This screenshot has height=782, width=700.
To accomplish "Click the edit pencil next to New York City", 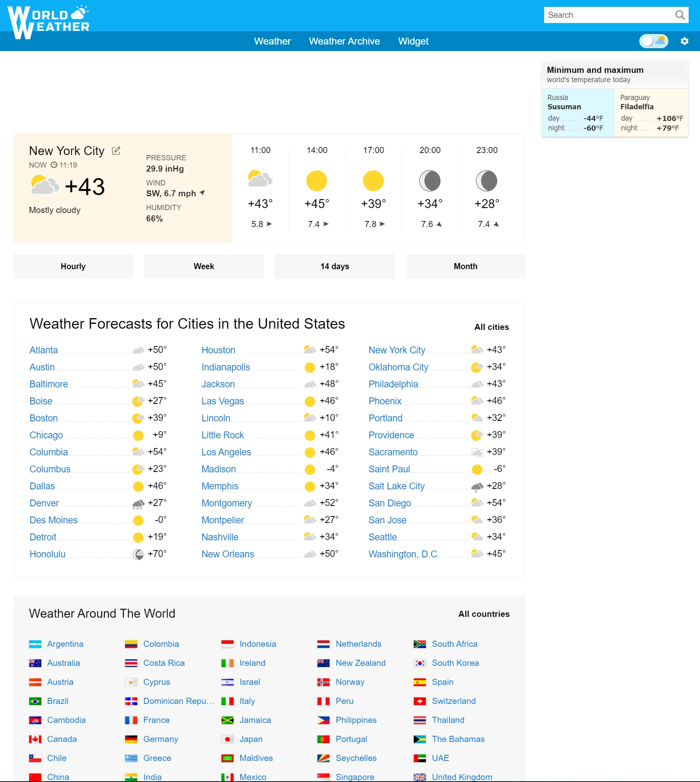I will (116, 151).
